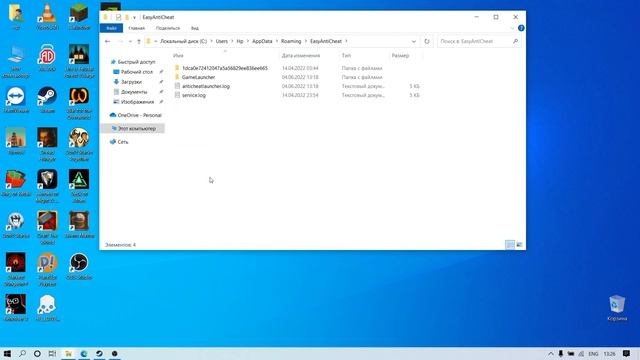640x360 pixels.
Task: Open the green triangle game desktop shortcut
Action: click(79, 185)
